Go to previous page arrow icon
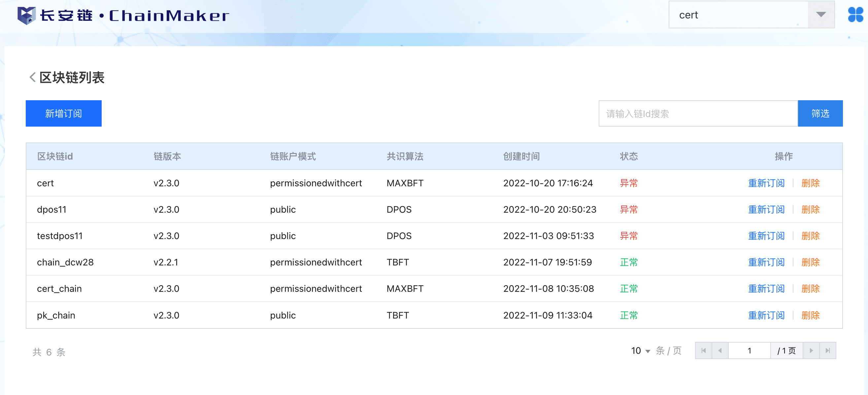868x395 pixels. pos(720,350)
